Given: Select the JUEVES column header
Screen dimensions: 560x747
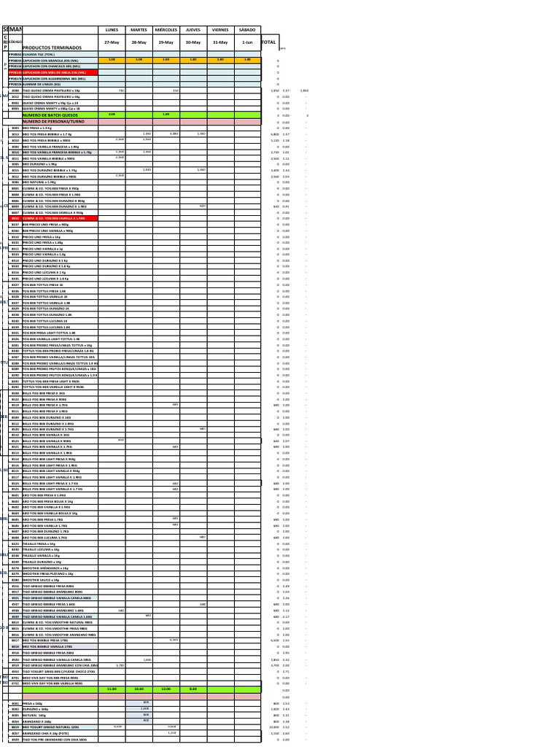Looking at the screenshot, I should click(193, 30).
